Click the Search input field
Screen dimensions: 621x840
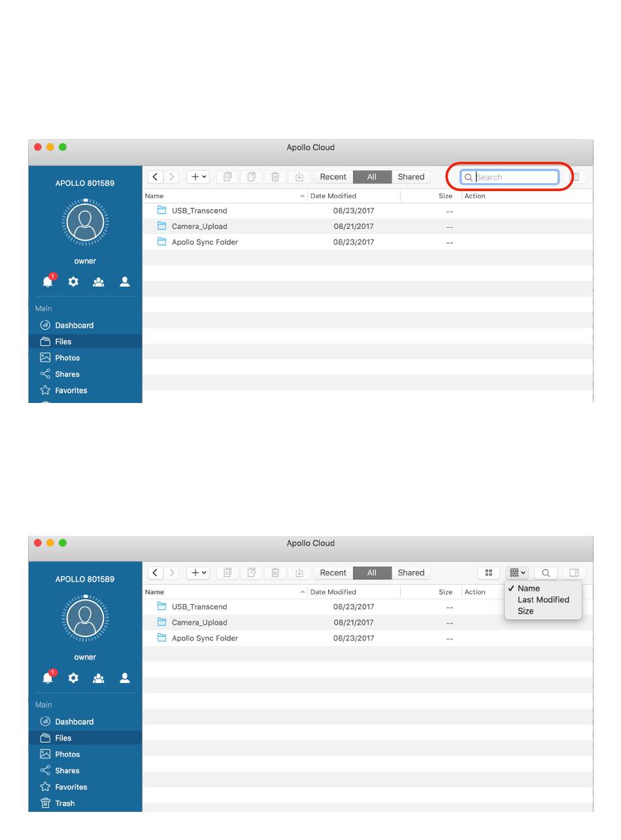tap(515, 177)
